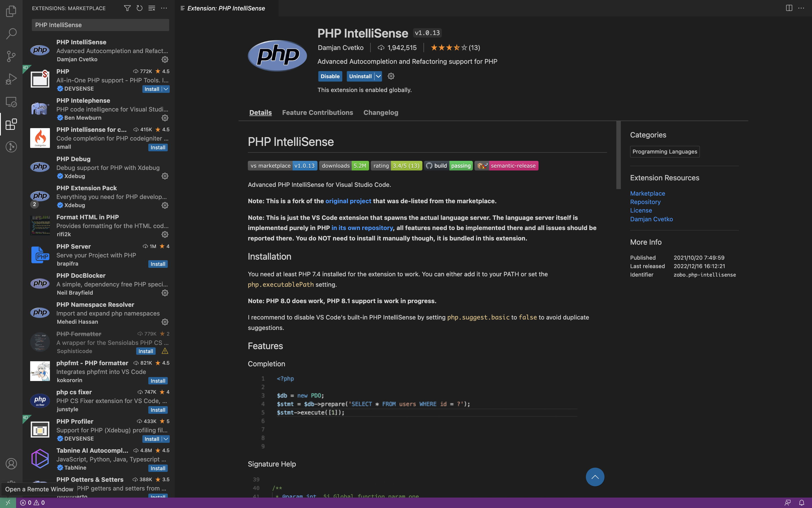The width and height of the screenshot is (812, 508).
Task: Install the phpfmt PHP formatter extension
Action: click(x=158, y=381)
